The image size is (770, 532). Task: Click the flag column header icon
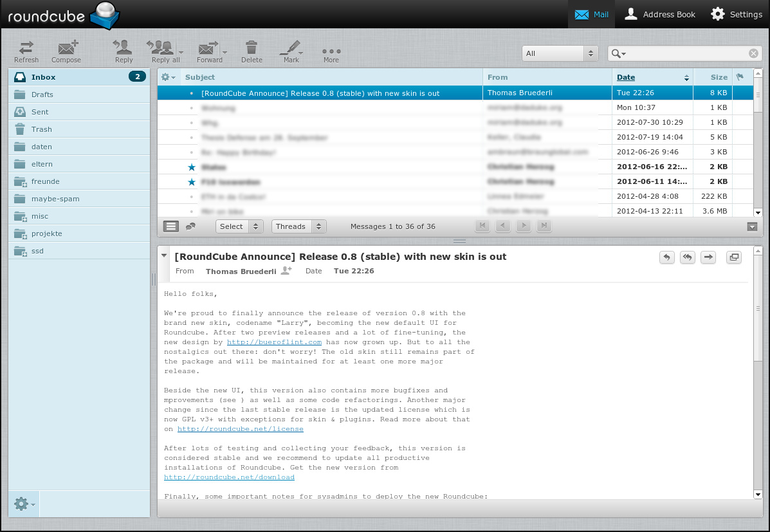click(740, 77)
